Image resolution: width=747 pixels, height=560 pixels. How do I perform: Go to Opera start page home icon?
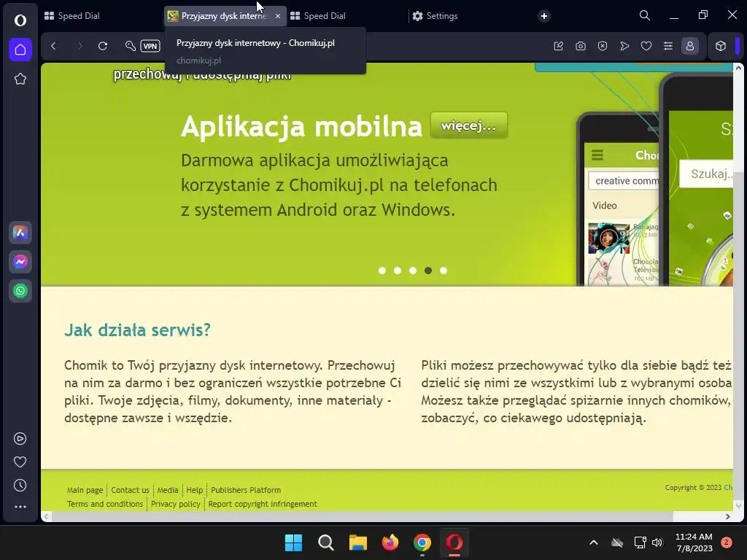pos(20,50)
